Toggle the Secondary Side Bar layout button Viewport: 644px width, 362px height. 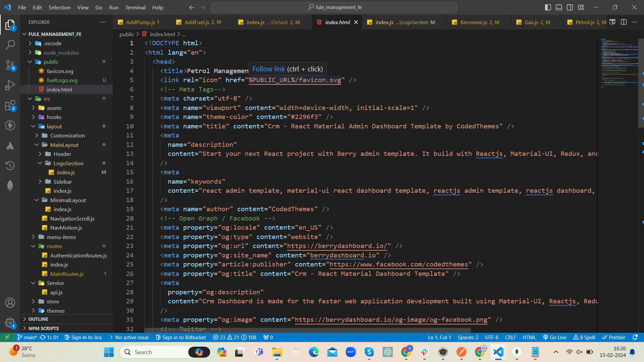tap(570, 7)
